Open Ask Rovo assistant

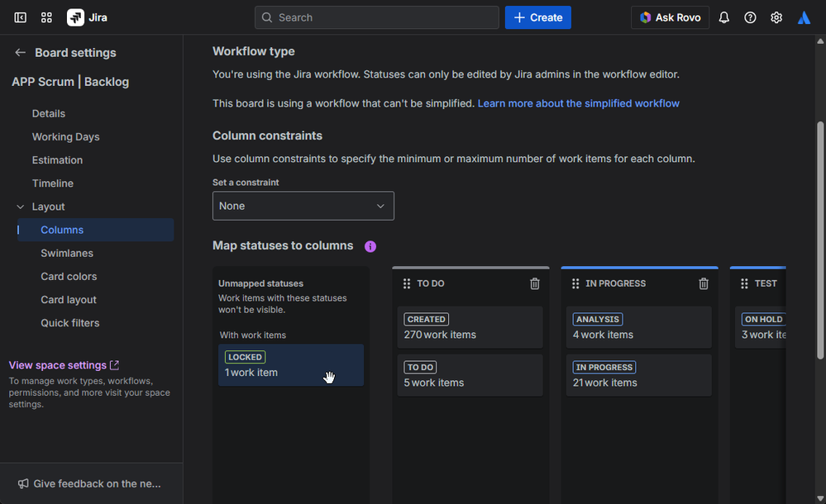coord(670,18)
